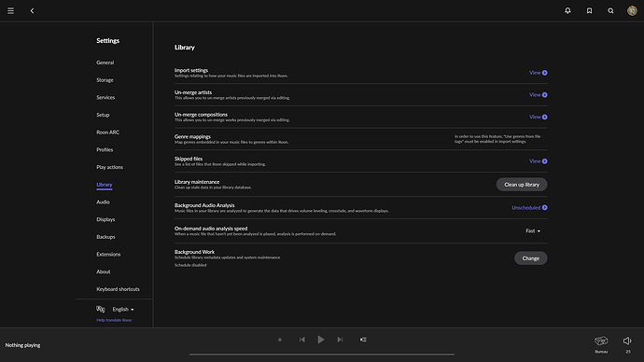Open the play queue icon
This screenshot has height=362, width=644.
pyautogui.click(x=363, y=340)
